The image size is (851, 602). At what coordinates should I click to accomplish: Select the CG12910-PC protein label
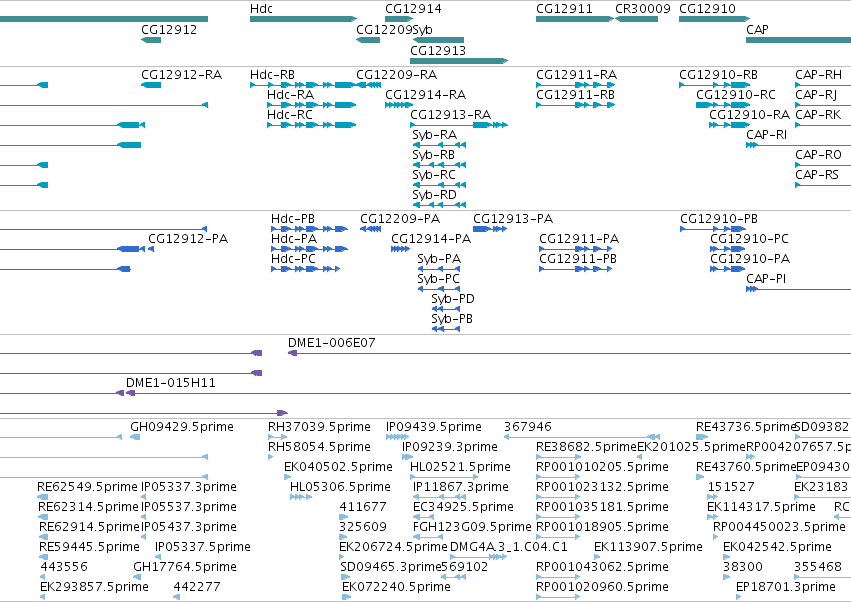coord(750,239)
